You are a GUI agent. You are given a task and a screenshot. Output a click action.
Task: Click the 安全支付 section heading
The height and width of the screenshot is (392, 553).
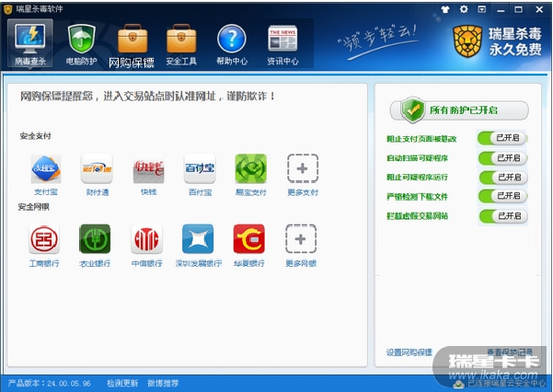pos(35,136)
